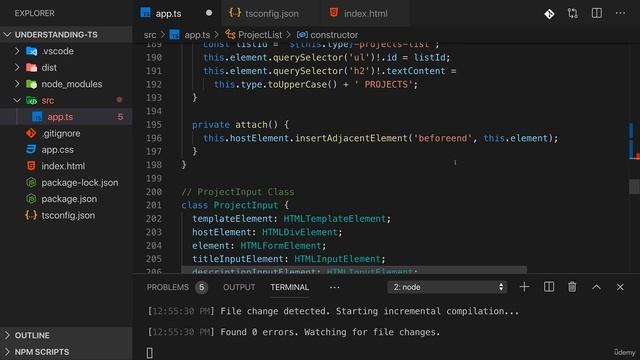640x360 pixels.
Task: Click the node_modules folder icon
Action: tap(31, 84)
